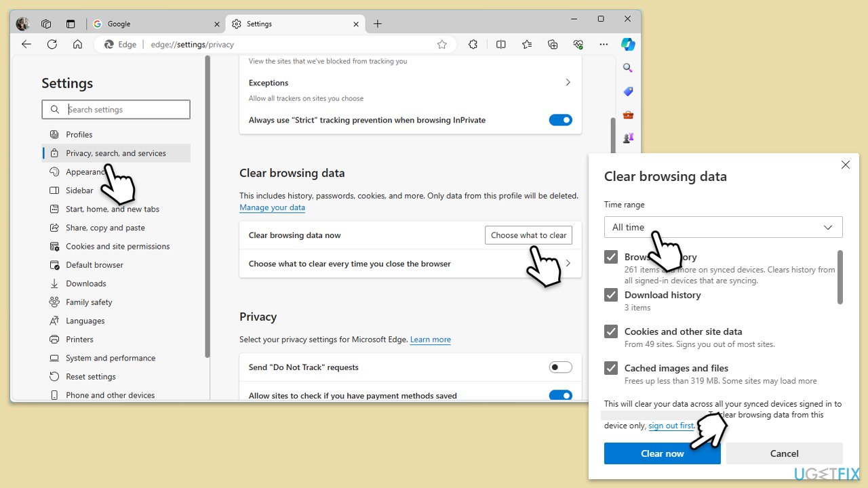
Task: Open the Favorites list icon
Action: click(x=527, y=44)
